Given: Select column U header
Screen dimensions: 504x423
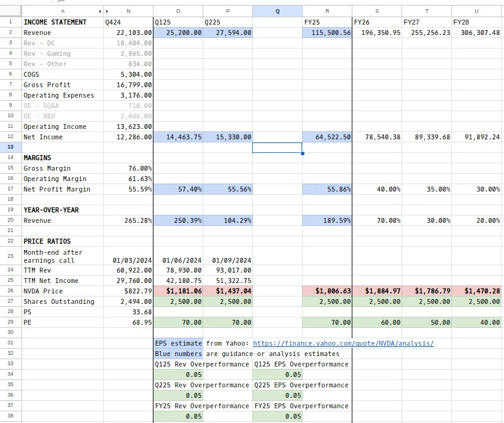Looking at the screenshot, I should pyautogui.click(x=476, y=11).
